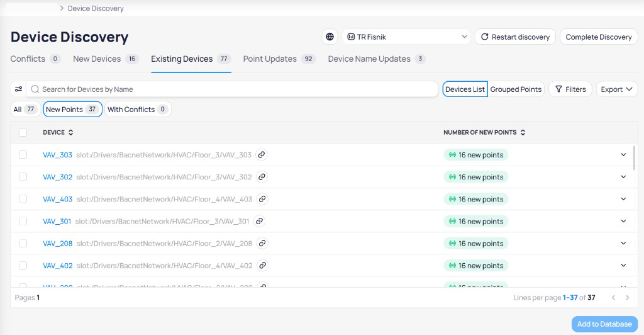Open the VAV_208 device link
644x335 pixels.
pos(57,243)
